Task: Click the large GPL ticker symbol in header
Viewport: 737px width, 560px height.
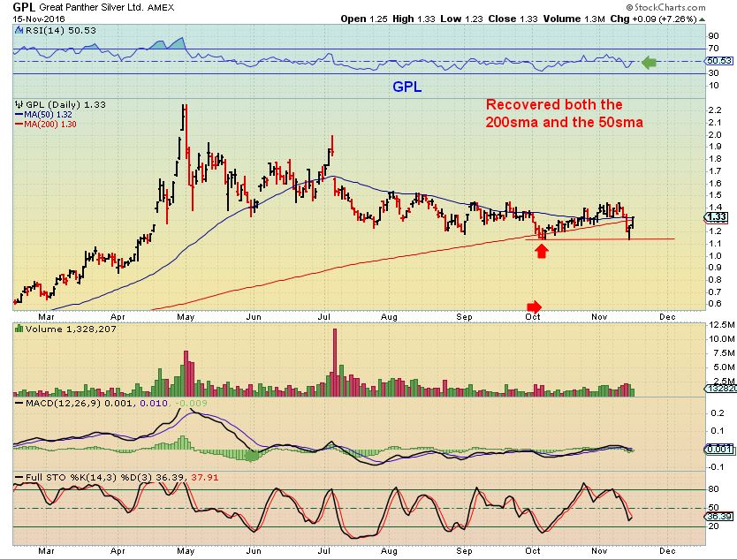Action: click(x=24, y=7)
